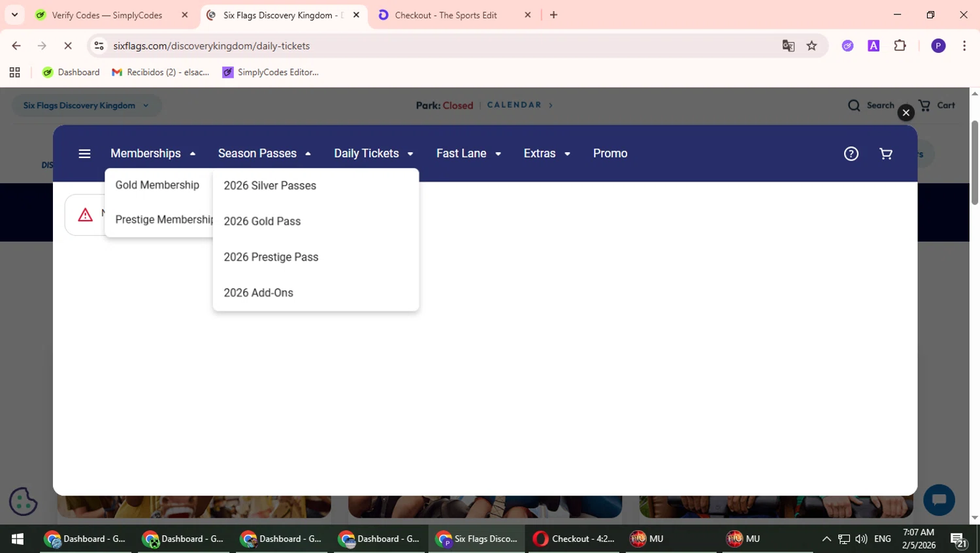Viewport: 980px width, 553px height.
Task: Open the cookie preferences icon
Action: (24, 501)
